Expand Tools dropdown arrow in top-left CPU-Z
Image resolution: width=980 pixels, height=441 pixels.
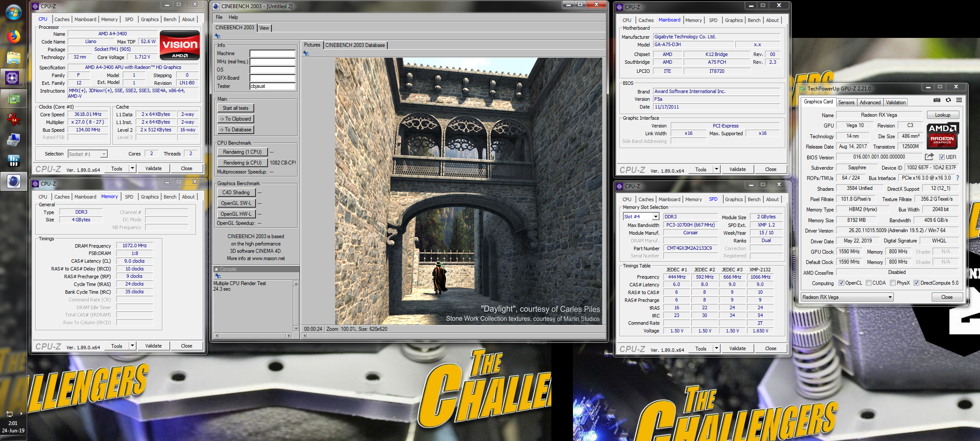[133, 168]
